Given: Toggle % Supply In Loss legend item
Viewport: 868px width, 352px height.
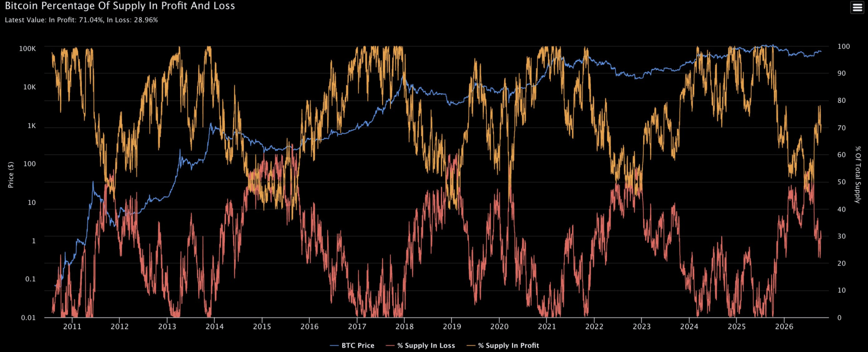Looking at the screenshot, I should pyautogui.click(x=420, y=345).
